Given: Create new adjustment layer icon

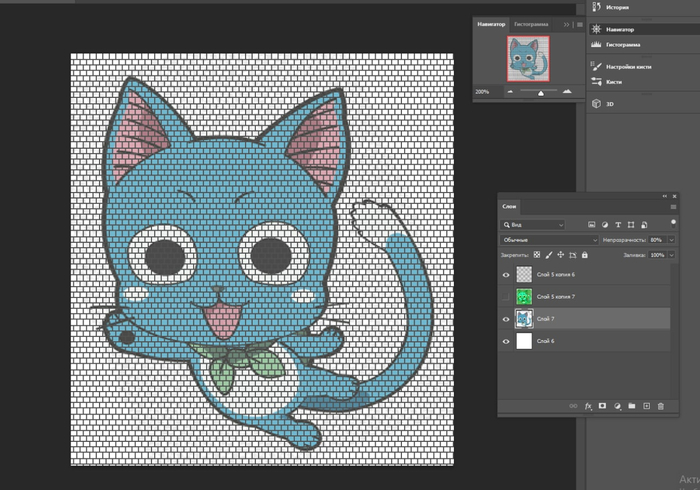Looking at the screenshot, I should pyautogui.click(x=617, y=405).
